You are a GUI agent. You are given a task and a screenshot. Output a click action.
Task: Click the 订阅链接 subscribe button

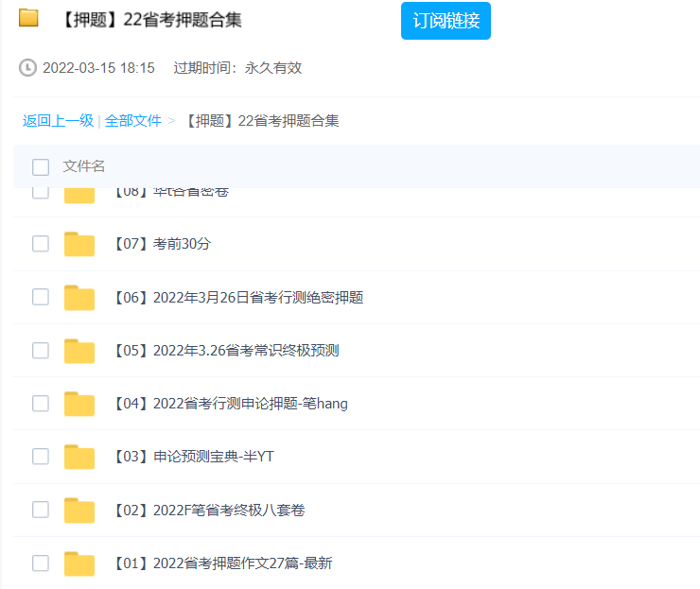(446, 21)
